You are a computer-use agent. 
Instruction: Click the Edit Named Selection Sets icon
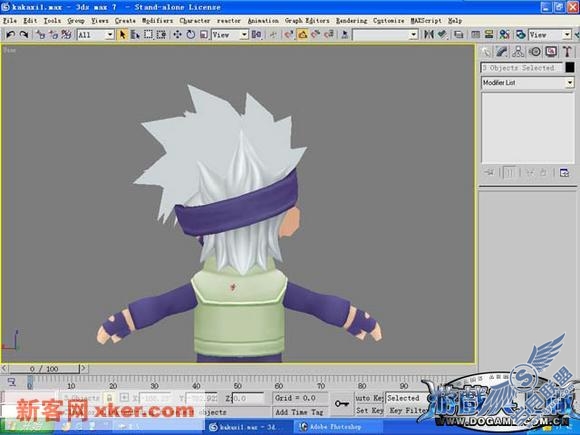tap(345, 35)
